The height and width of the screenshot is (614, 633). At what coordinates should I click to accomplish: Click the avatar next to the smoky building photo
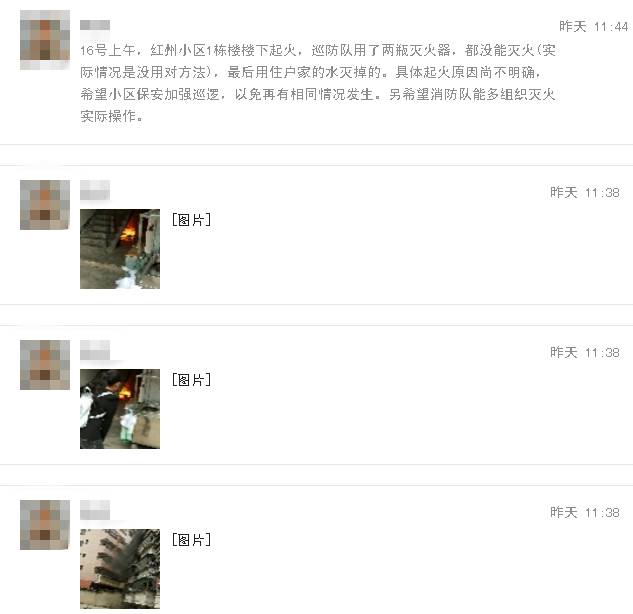pyautogui.click(x=45, y=525)
